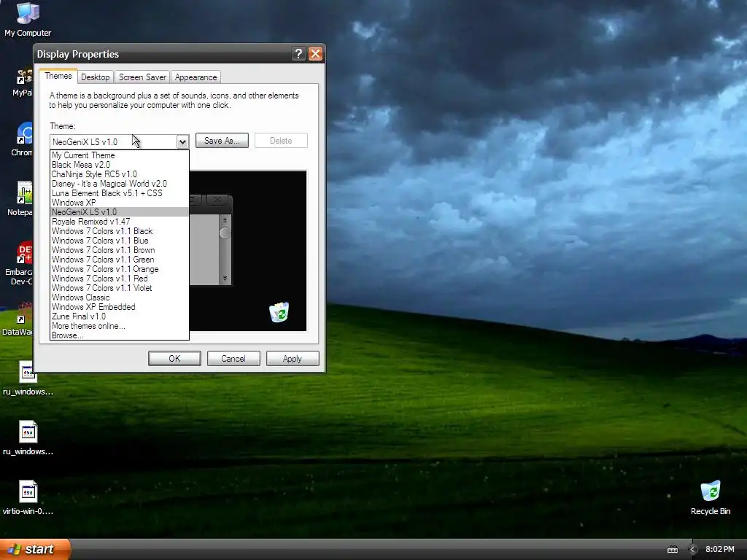Select Luna Element Black v5.1 theme
The width and height of the screenshot is (747, 560).
120,193
